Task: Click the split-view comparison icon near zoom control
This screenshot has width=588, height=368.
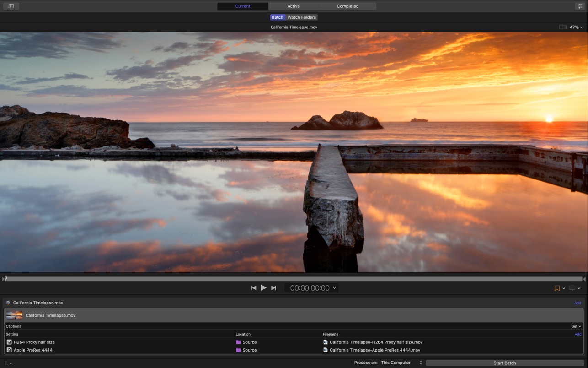Action: (562, 27)
